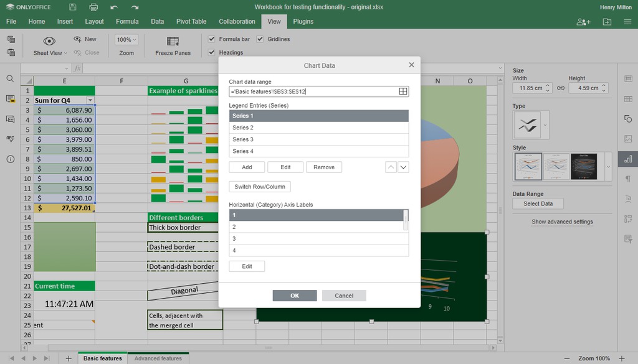Click Show advanced settings link

pos(562,222)
